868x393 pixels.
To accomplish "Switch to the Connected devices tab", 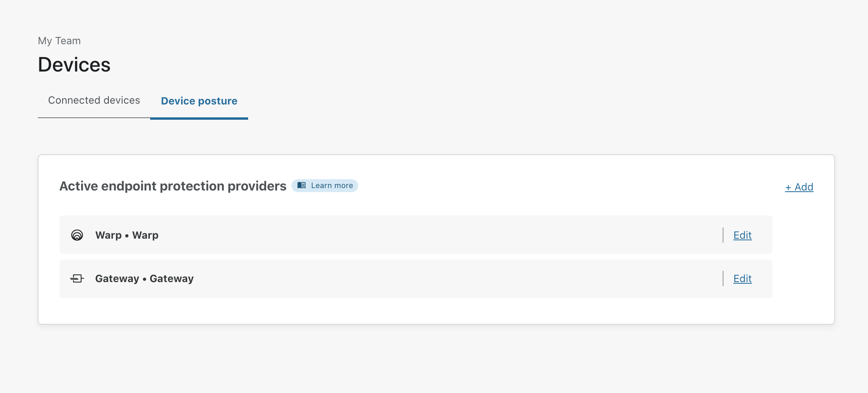I will 94,100.
